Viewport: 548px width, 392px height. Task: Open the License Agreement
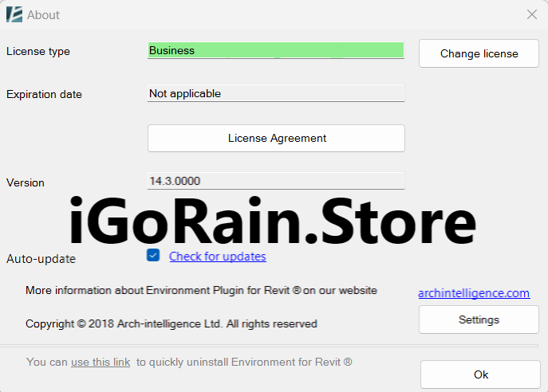click(x=276, y=138)
